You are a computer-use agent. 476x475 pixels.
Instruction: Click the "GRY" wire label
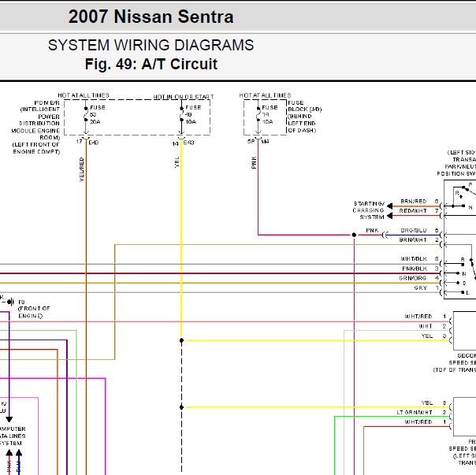pyautogui.click(x=421, y=288)
